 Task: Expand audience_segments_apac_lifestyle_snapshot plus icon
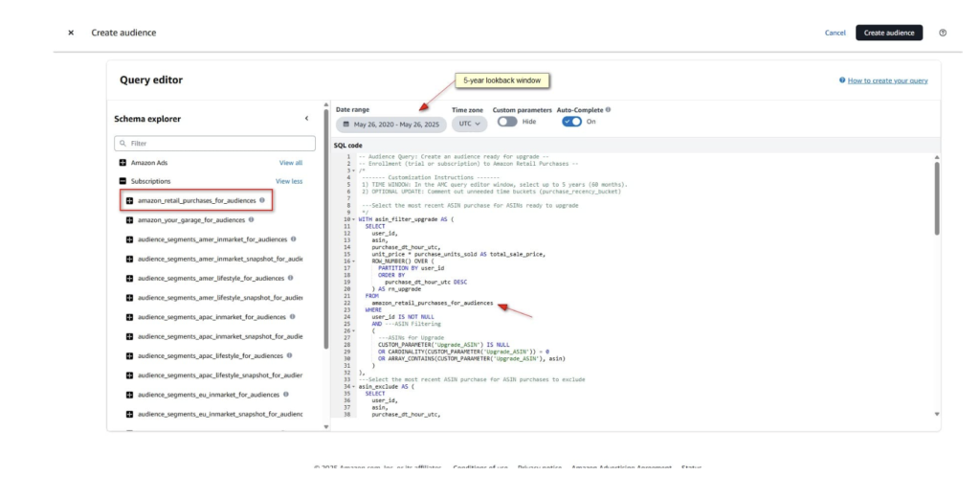point(129,375)
